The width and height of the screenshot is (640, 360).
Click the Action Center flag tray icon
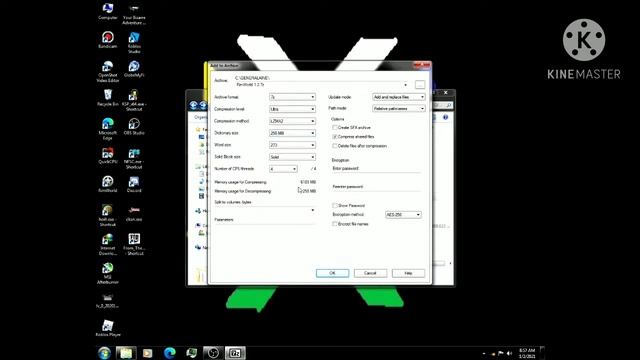pos(500,353)
